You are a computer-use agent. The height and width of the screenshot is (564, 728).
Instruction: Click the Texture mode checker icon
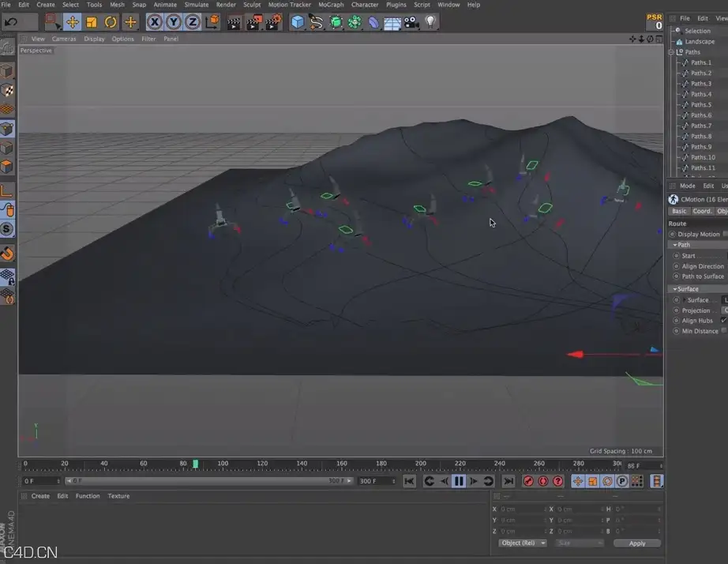(7, 90)
